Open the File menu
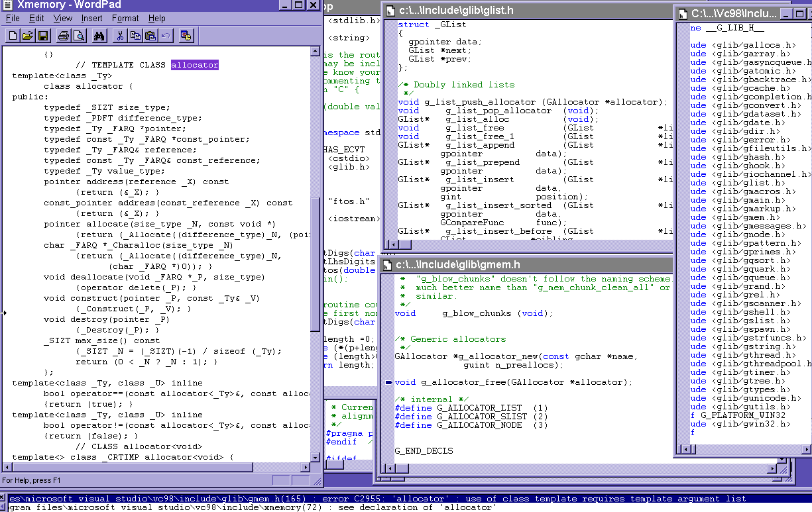 click(x=13, y=19)
